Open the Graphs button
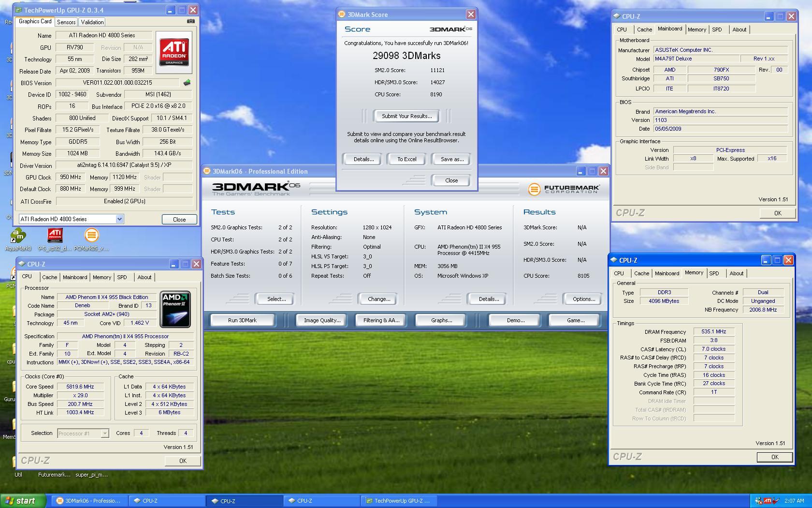The image size is (812, 508). click(441, 320)
